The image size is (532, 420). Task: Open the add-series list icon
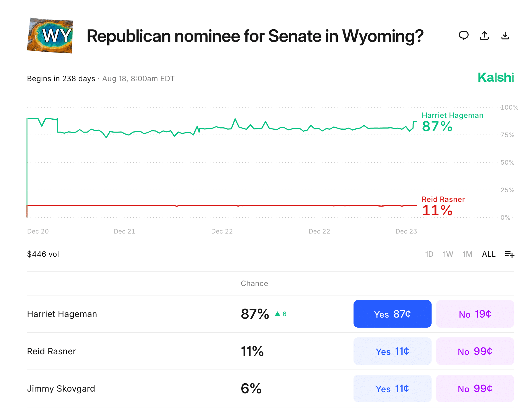(510, 254)
